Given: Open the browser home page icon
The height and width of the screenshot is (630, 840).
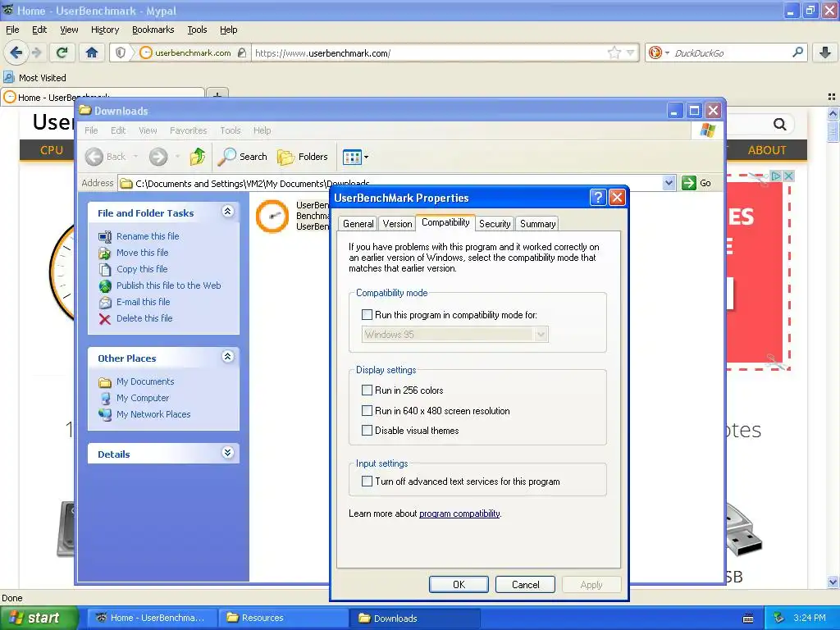Looking at the screenshot, I should point(92,52).
